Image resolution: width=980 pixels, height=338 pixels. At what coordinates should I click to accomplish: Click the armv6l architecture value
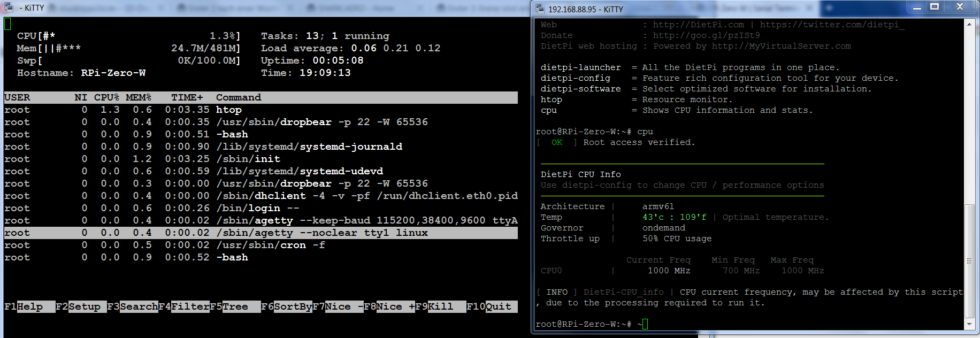click(x=658, y=206)
